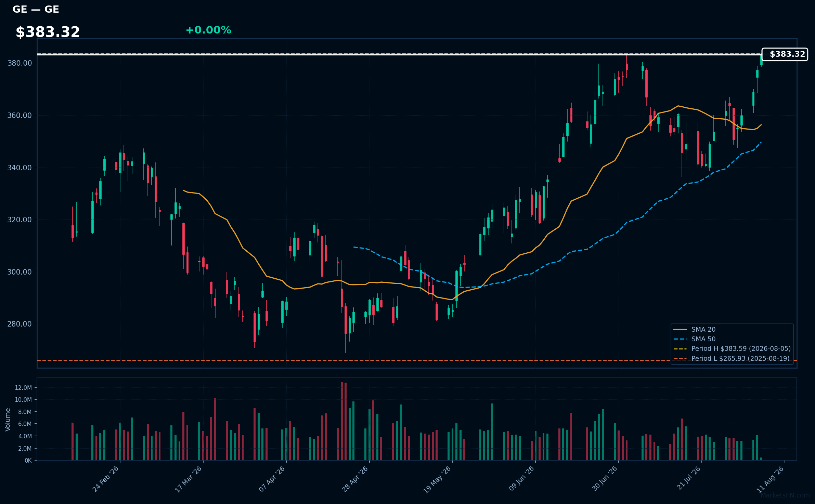Click the 280.00 price axis label
Image resolution: width=815 pixels, height=504 pixels.
pyautogui.click(x=20, y=324)
